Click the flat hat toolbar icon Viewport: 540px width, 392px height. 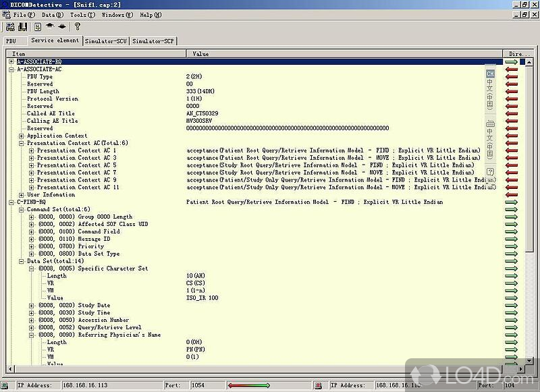point(62,27)
